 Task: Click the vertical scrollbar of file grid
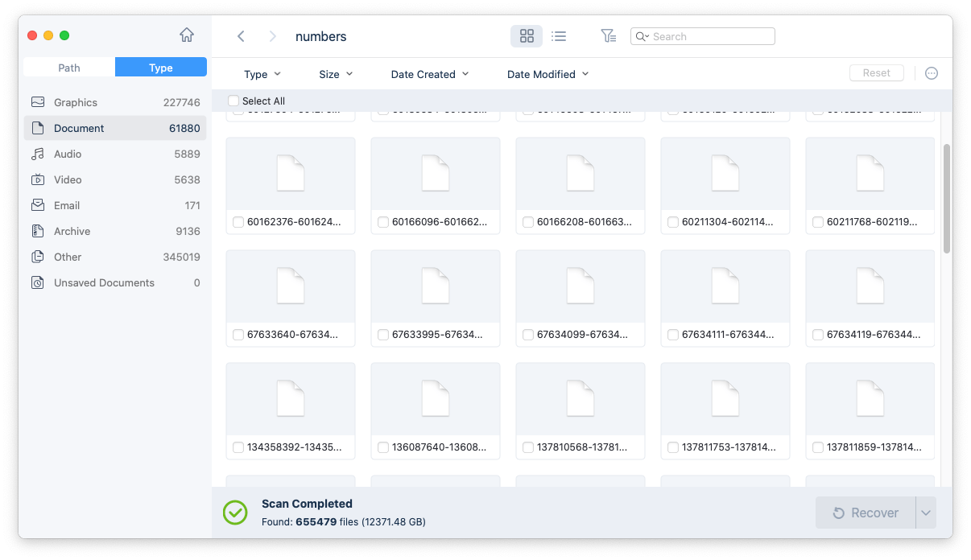tap(947, 199)
